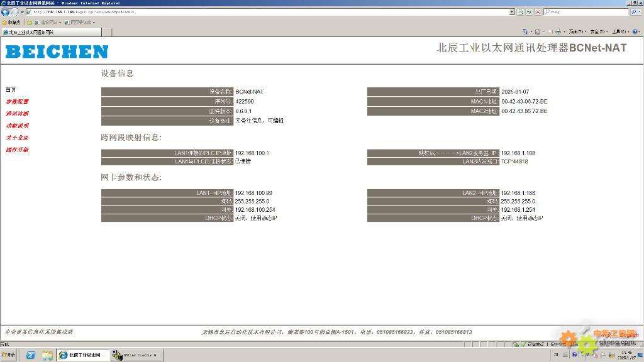Open the Suggested Sites favorites item
Screen dimensions: 644x362
[x=48, y=22]
